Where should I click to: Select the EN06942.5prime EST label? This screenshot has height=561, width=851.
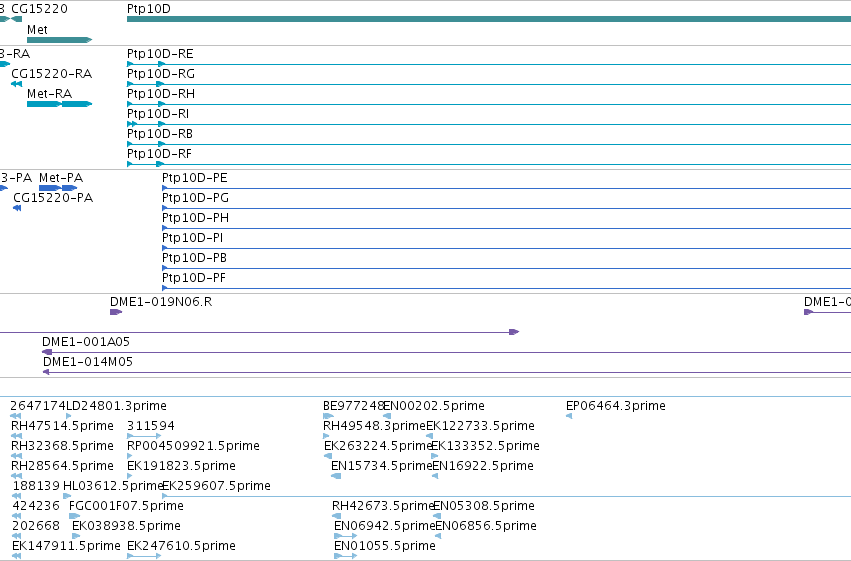(384, 526)
